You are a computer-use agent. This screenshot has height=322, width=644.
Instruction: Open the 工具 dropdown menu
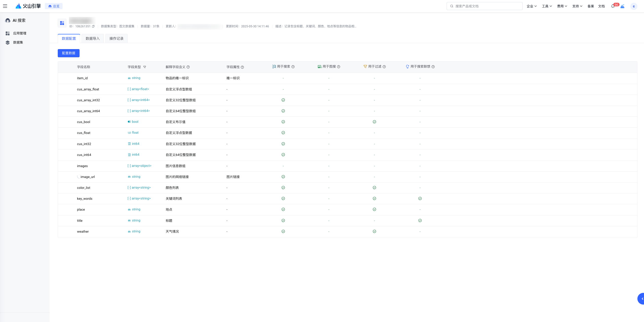[x=547, y=6]
